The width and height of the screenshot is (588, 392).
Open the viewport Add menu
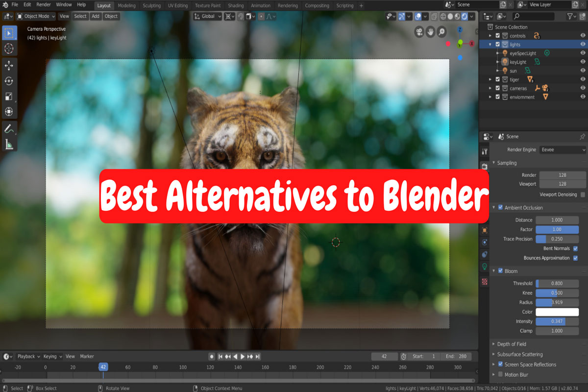click(x=95, y=16)
